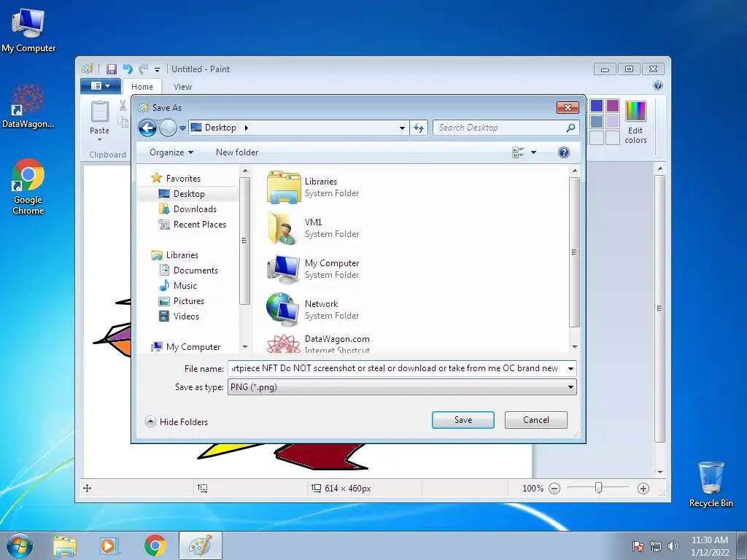Pick the light lavender color swatch

pyautogui.click(x=613, y=122)
